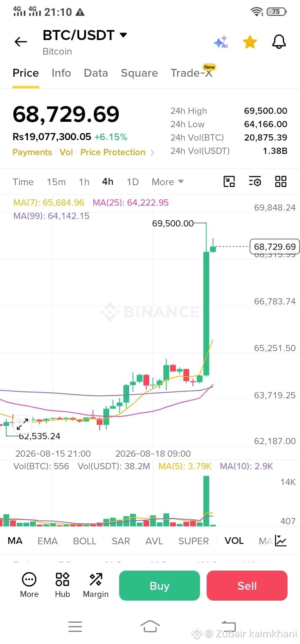Enable the SUPER indicator
Viewport: 300px width, 644px height.
click(193, 541)
